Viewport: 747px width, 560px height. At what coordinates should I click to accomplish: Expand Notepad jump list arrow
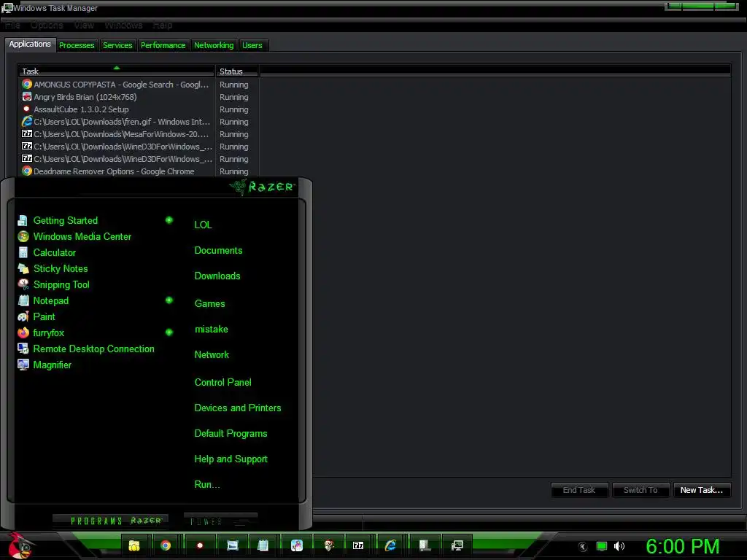coord(169,300)
